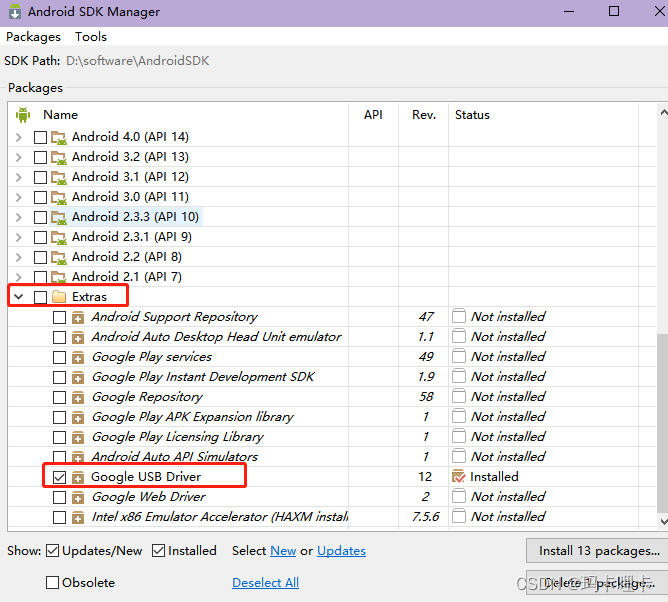Screen dimensions: 668x602
Task: Click the Google Play Instant Development SDK package icon
Action: (78, 377)
